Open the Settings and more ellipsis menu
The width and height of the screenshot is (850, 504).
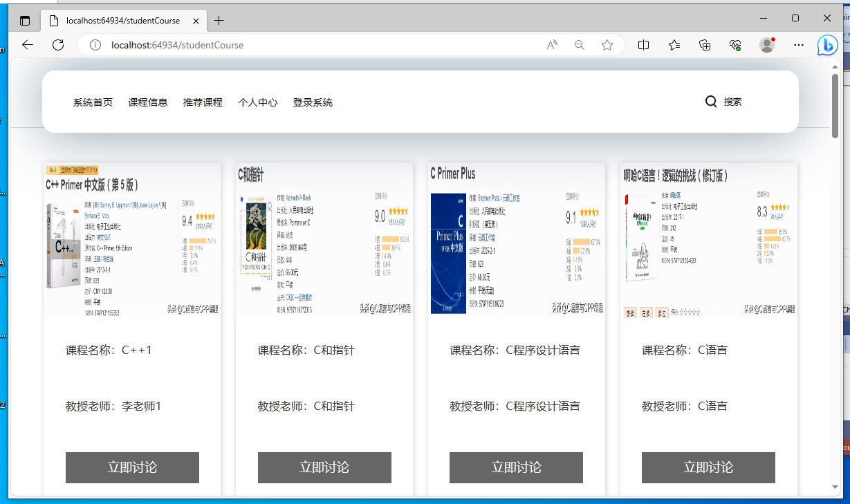799,45
